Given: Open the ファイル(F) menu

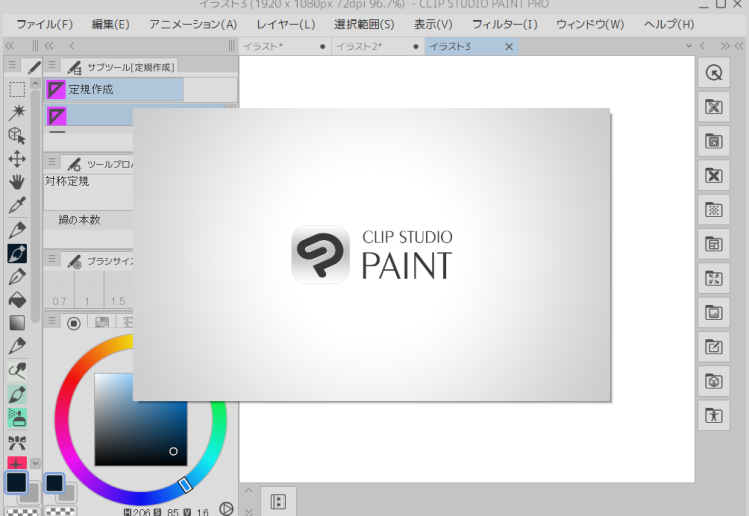Looking at the screenshot, I should pos(44,24).
